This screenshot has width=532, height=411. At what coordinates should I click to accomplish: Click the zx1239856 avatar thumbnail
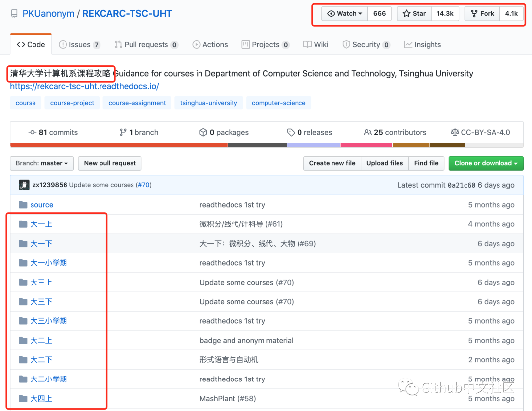pyautogui.click(x=24, y=185)
